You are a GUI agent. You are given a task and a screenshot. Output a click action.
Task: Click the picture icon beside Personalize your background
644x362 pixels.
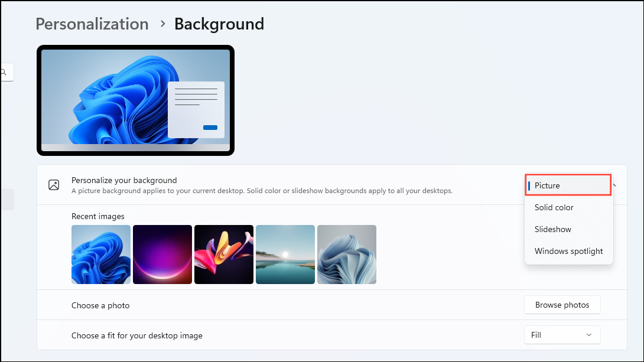click(54, 185)
